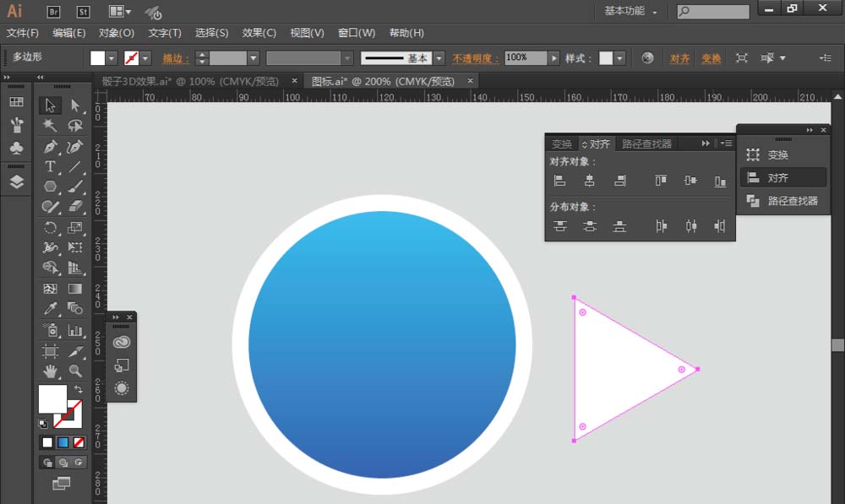Screen dimensions: 845x504
Task: Select the Type tool
Action: [x=50, y=167]
